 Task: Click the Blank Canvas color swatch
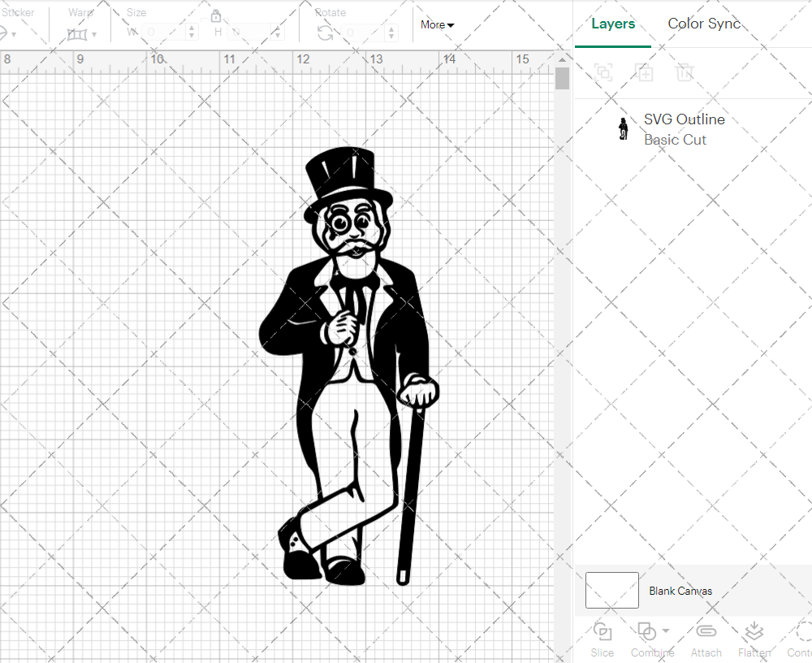[x=611, y=591]
